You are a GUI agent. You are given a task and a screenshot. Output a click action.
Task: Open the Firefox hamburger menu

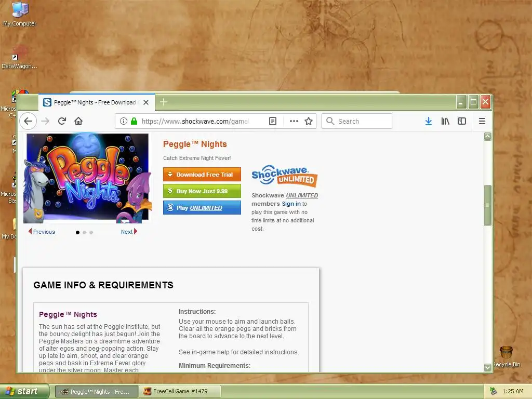pos(482,121)
